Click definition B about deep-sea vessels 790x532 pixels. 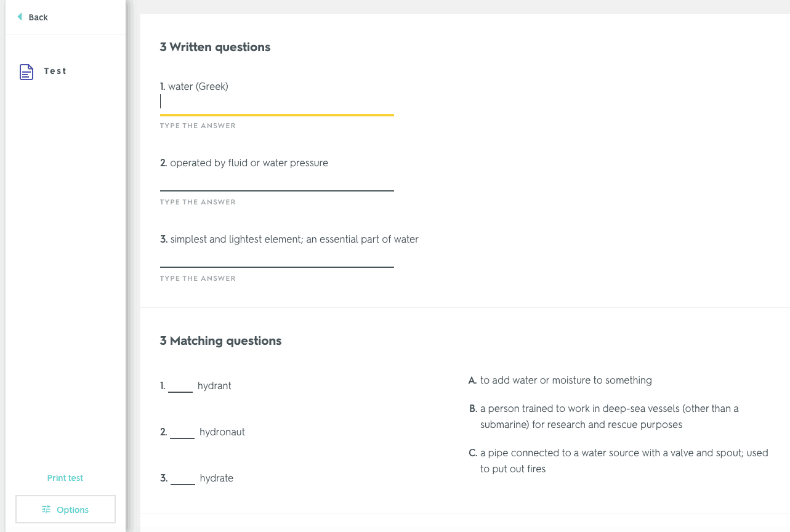pyautogui.click(x=603, y=417)
